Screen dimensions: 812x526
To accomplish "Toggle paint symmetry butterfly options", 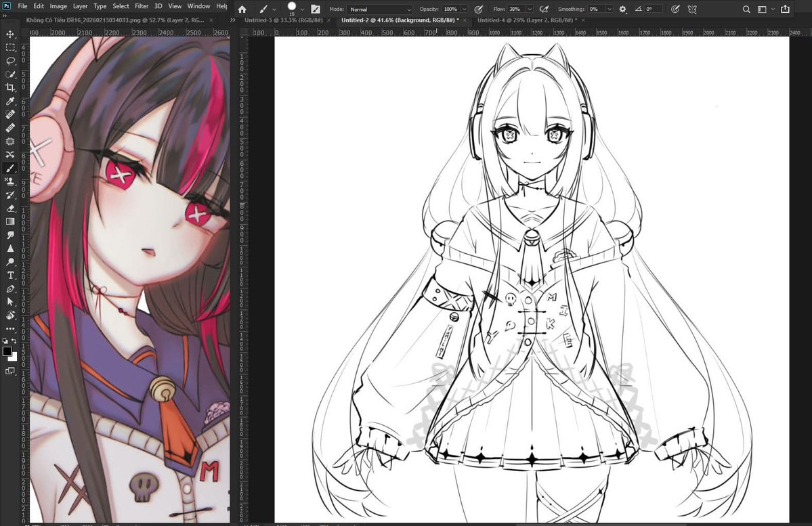I will [692, 9].
